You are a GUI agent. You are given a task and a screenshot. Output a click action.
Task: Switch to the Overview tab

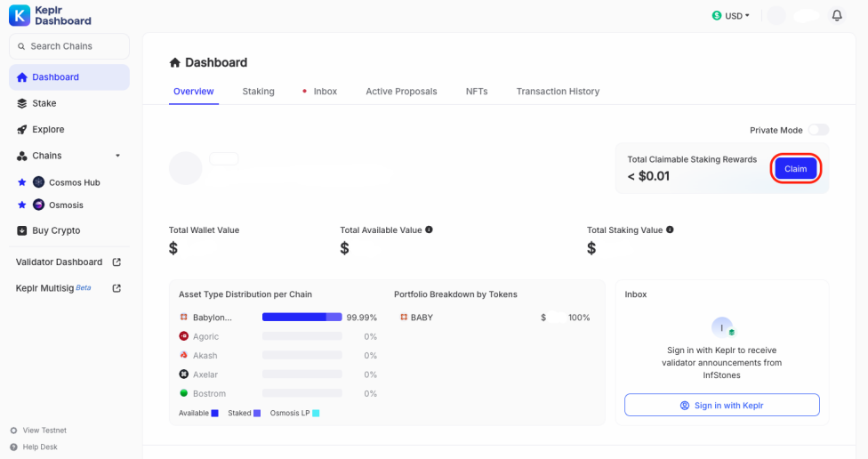coord(194,92)
